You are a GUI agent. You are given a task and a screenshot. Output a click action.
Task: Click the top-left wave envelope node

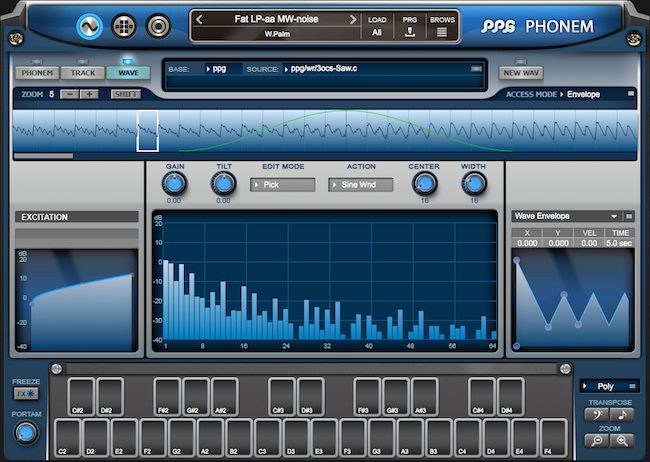tap(516, 260)
